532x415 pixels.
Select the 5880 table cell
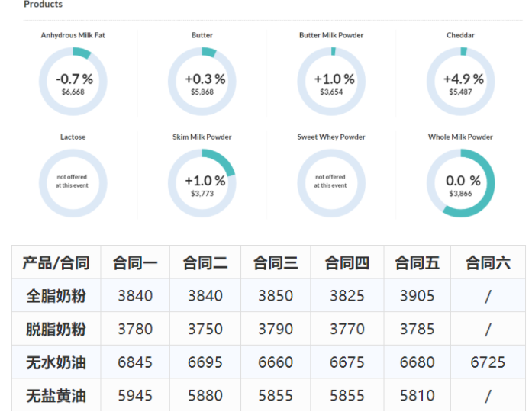(x=205, y=395)
